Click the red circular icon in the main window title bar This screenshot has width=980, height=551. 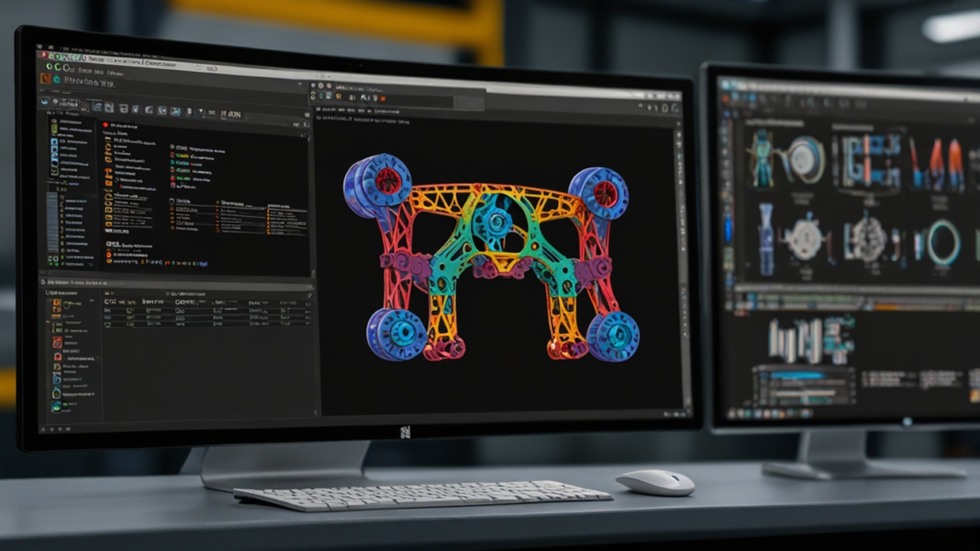tap(44, 55)
